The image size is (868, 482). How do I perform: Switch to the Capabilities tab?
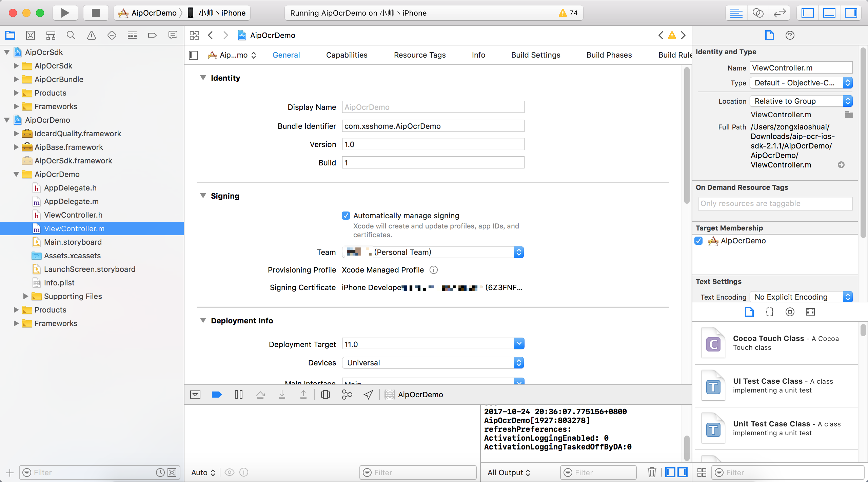coord(347,55)
